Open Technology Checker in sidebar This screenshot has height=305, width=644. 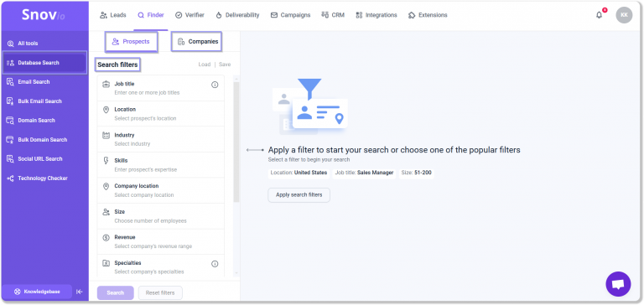pyautogui.click(x=44, y=178)
